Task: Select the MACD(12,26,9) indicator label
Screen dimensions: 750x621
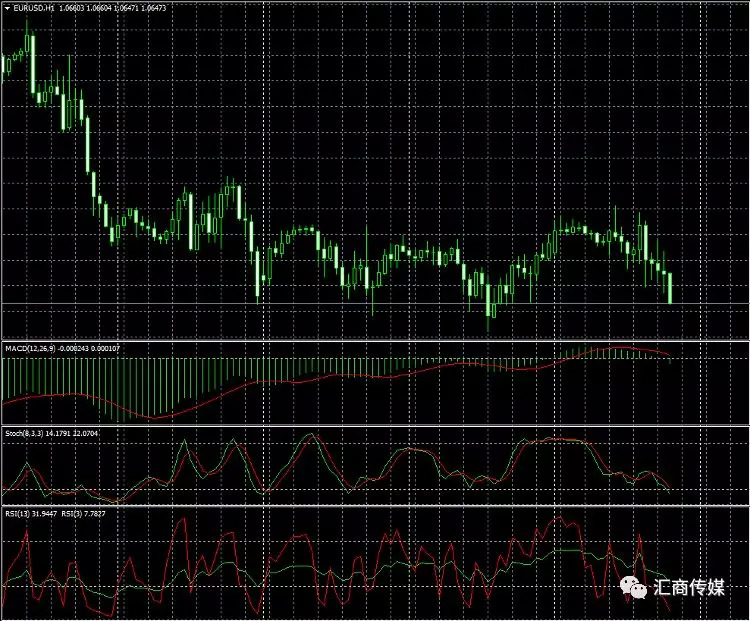Action: click(29, 347)
